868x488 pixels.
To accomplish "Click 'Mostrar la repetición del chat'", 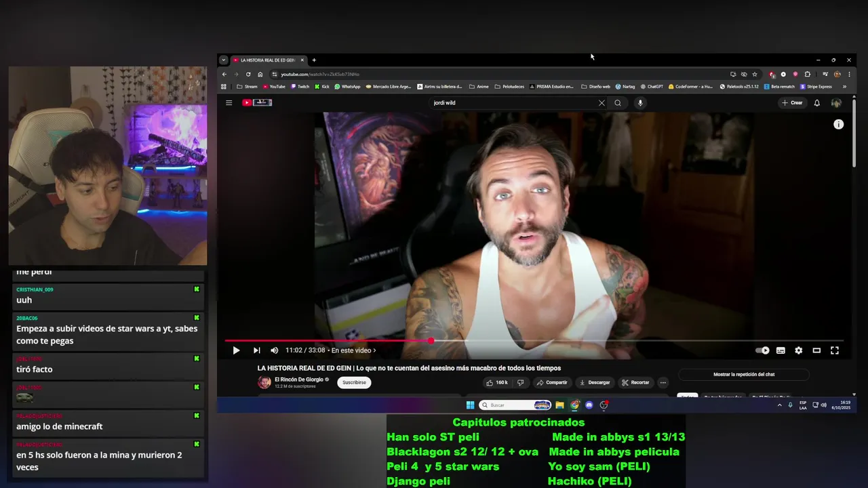I will [744, 374].
